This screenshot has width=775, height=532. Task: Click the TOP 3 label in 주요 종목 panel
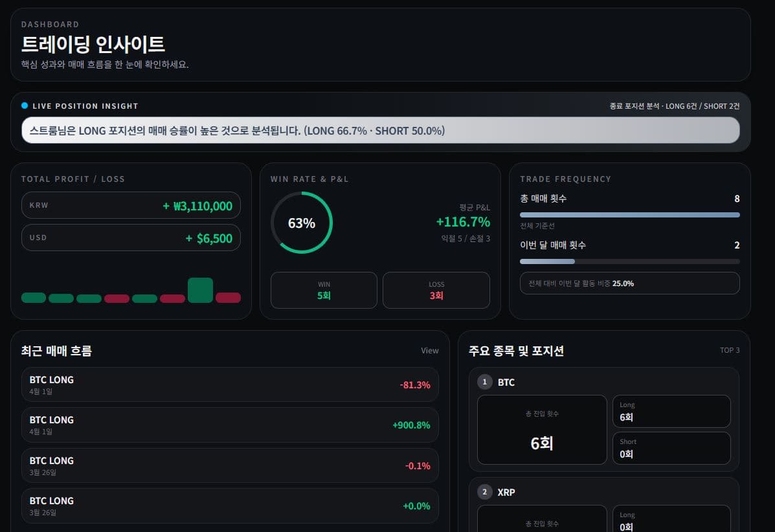pos(730,349)
